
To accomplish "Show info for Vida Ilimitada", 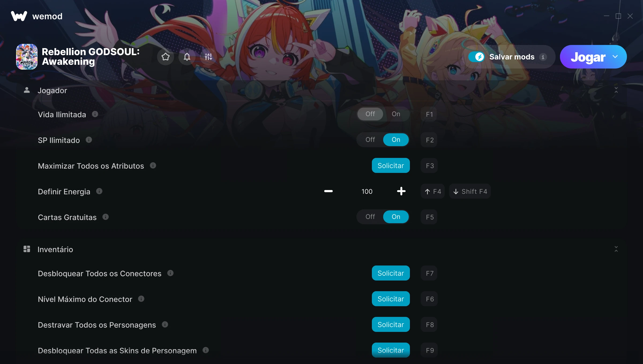I will [95, 114].
